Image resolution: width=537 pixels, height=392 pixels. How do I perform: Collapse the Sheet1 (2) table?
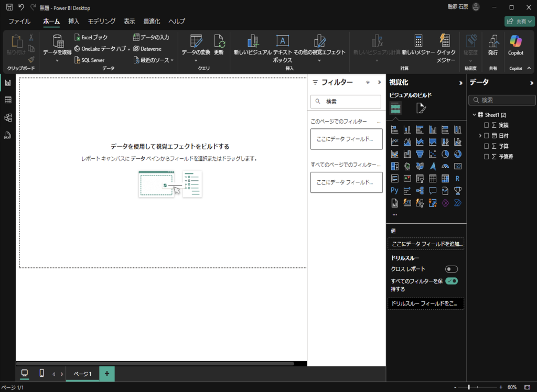(x=475, y=115)
